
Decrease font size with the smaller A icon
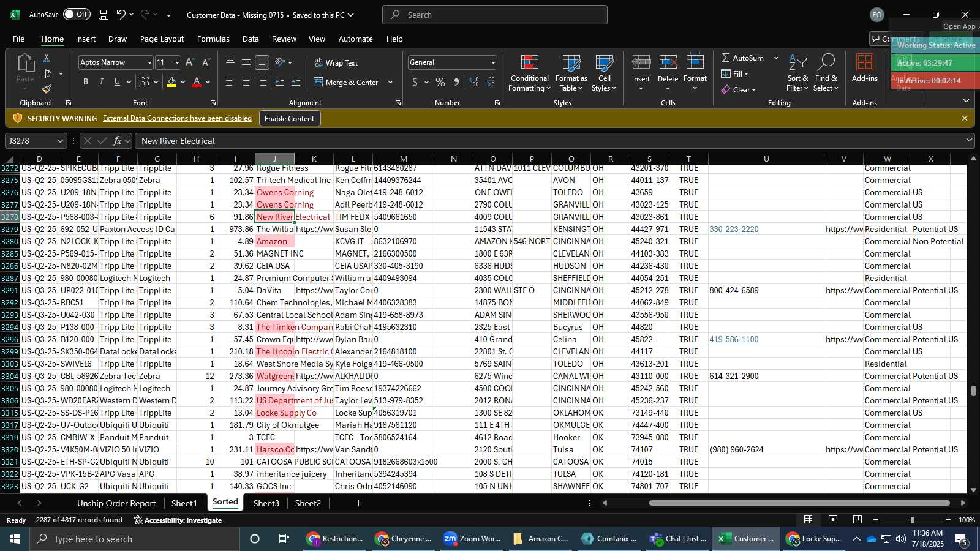pos(206,62)
